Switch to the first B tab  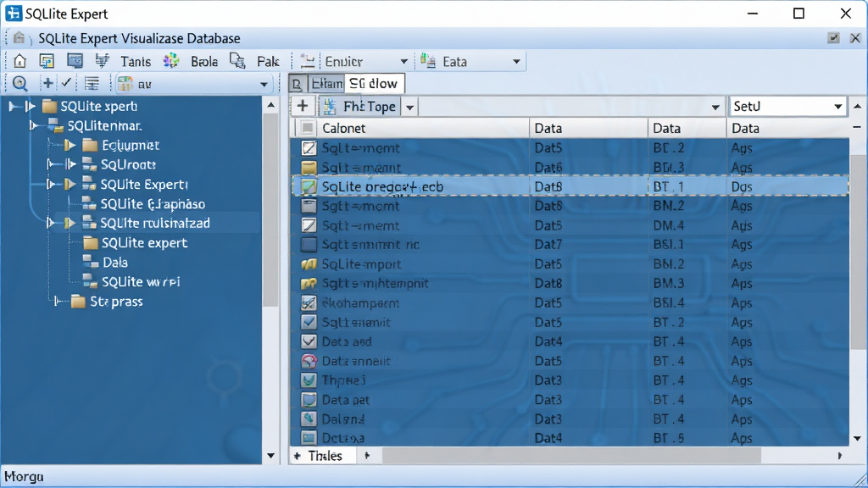point(298,84)
